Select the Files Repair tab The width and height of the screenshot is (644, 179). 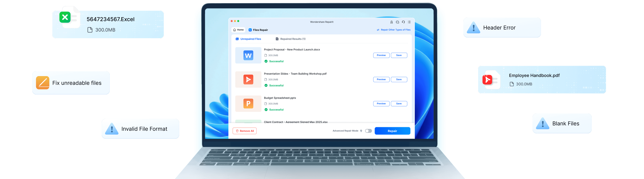point(258,30)
